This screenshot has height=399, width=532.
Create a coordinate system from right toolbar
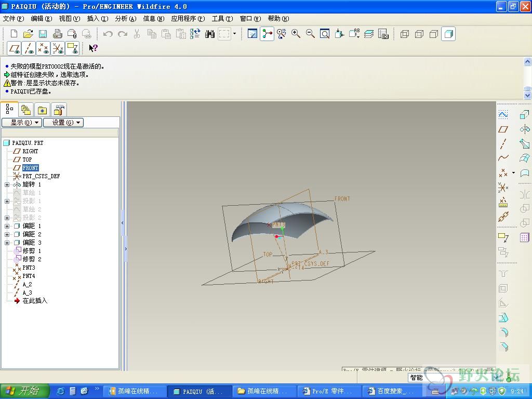pyautogui.click(x=503, y=188)
